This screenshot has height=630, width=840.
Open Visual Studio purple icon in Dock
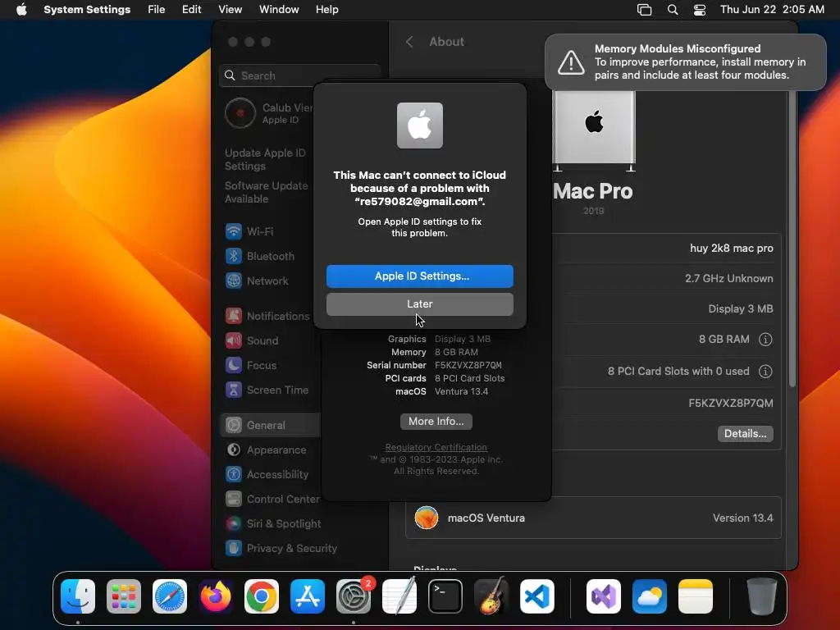[x=604, y=596]
